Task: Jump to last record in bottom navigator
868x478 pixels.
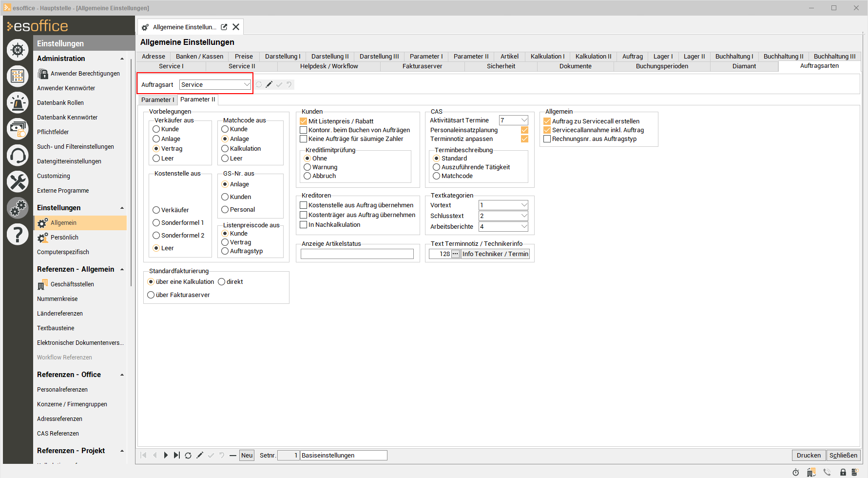Action: pos(177,455)
